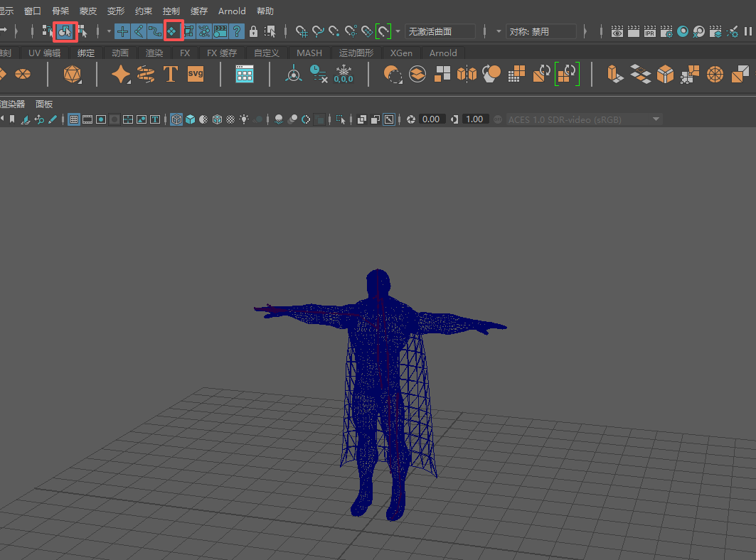Switch to UV 编辑 shelf tab
Image resolution: width=756 pixels, height=560 pixels.
(x=44, y=53)
